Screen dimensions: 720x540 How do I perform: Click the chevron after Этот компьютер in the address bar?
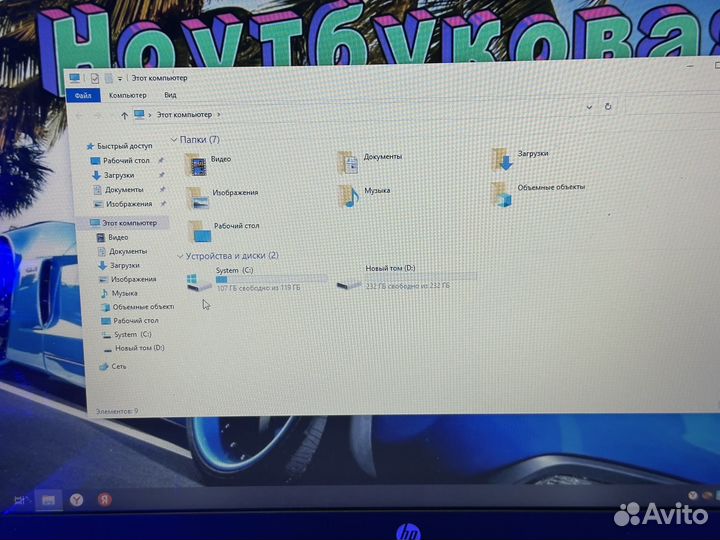tap(219, 114)
